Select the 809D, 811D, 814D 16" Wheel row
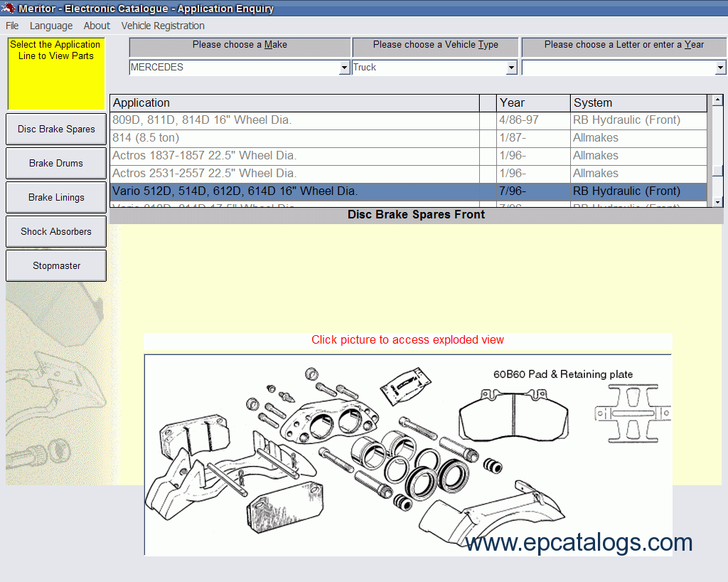Image resolution: width=728 pixels, height=582 pixels. [409, 120]
